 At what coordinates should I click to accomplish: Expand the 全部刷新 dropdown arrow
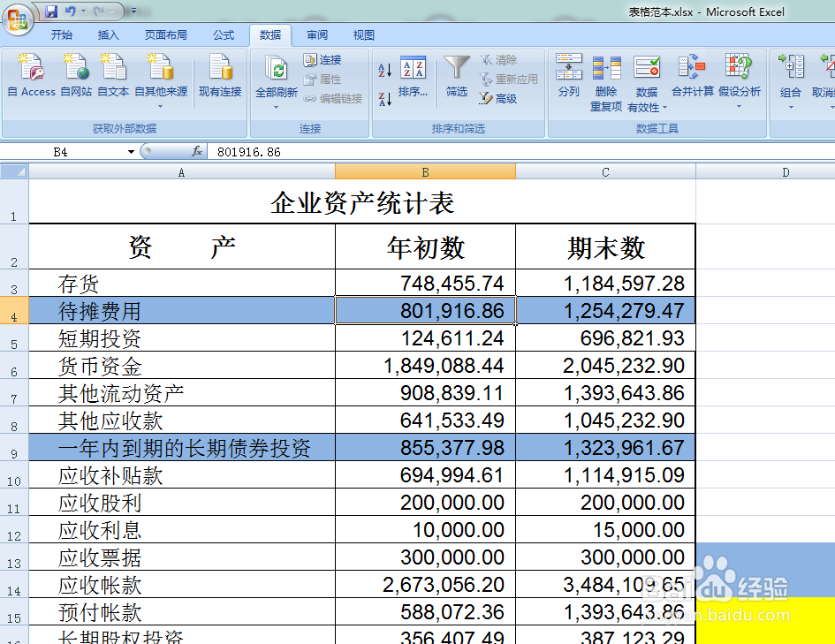pos(276,107)
